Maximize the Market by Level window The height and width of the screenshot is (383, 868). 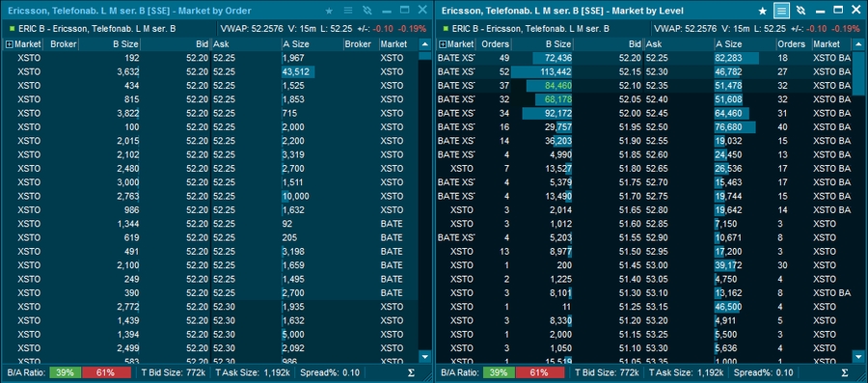839,11
